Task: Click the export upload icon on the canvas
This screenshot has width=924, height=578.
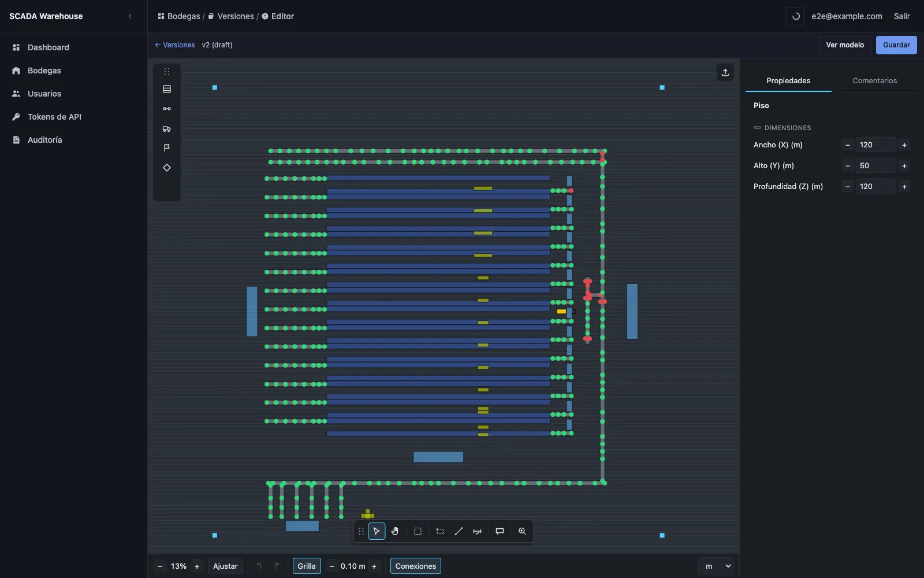Action: click(x=725, y=72)
